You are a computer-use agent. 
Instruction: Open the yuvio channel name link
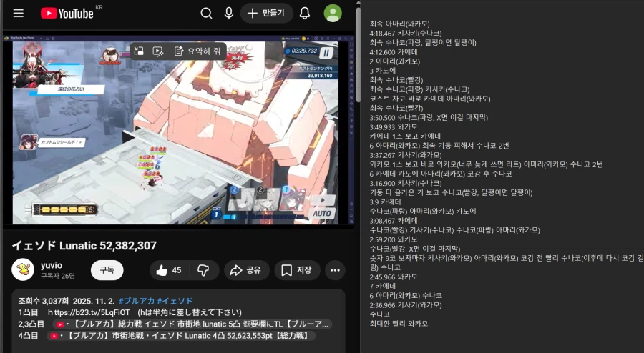click(52, 265)
